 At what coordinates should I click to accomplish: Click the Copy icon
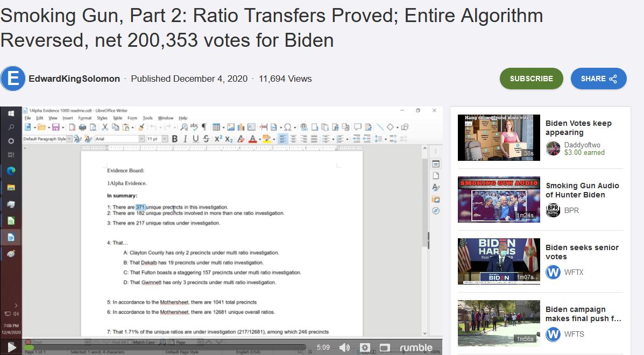[x=116, y=127]
